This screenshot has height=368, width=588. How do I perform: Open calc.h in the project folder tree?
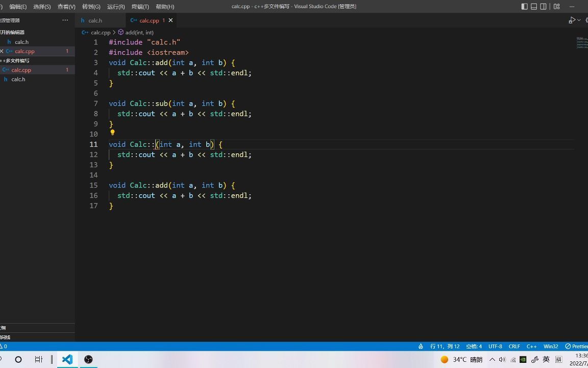tap(37, 79)
